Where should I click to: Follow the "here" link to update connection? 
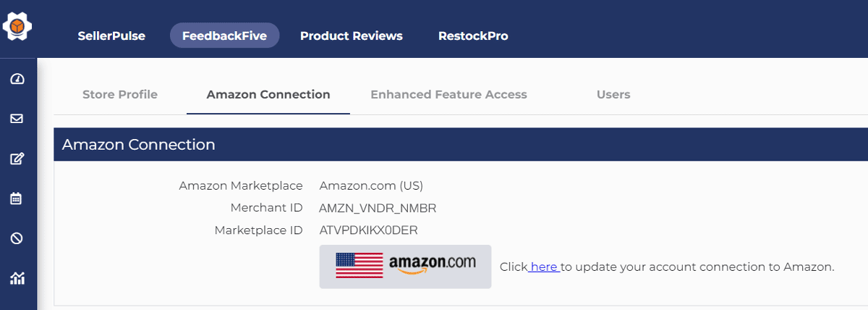543,267
